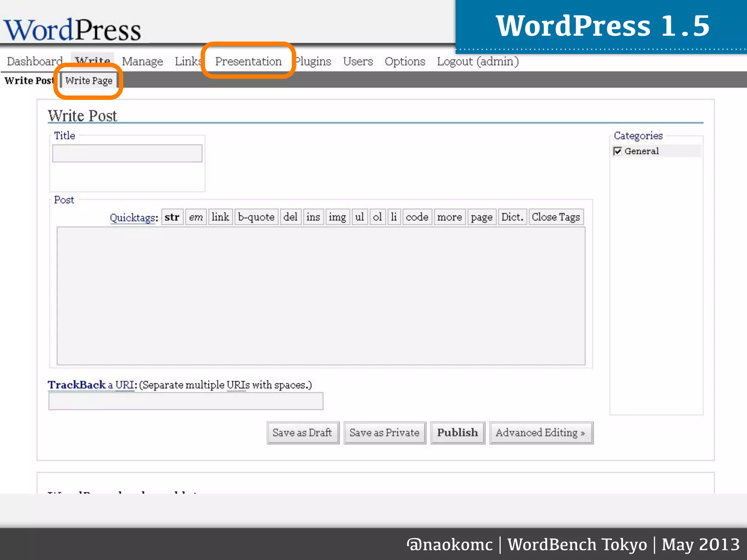The image size is (747, 560).
Task: Add a blockquote using b-quote
Action: coord(256,217)
